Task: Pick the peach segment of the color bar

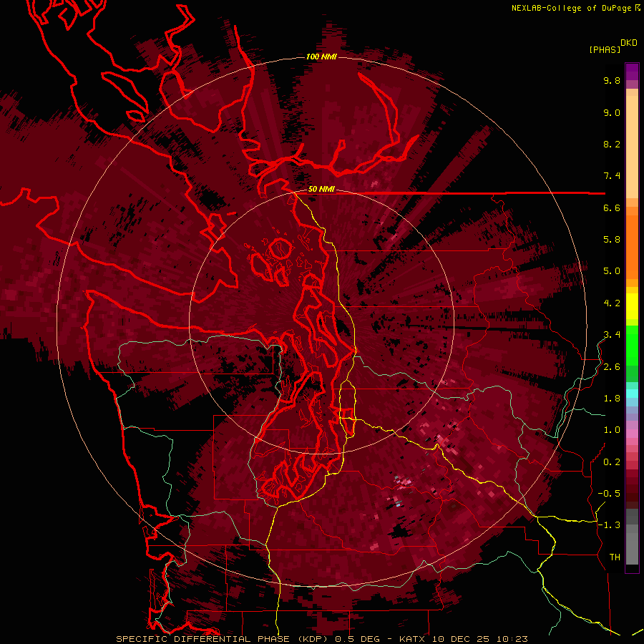Action: [632, 147]
